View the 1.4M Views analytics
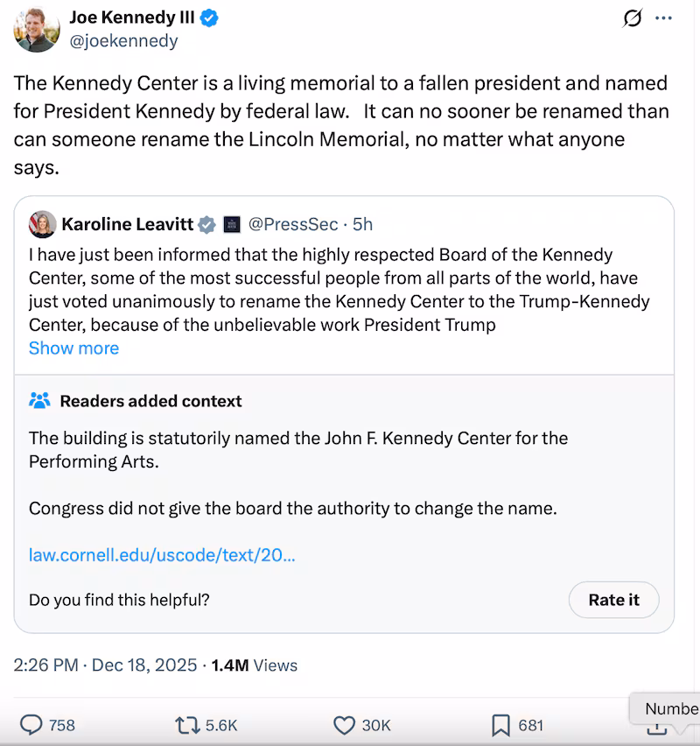700x746 pixels. point(252,665)
